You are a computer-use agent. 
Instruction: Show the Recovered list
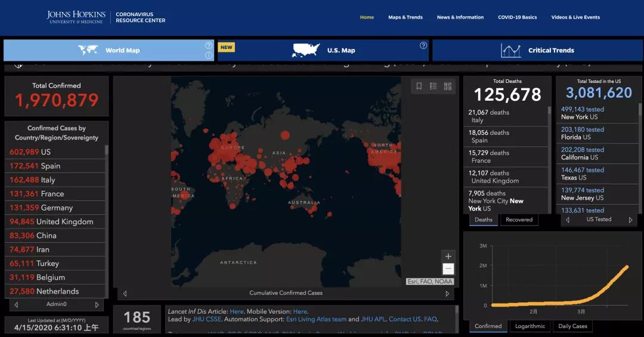coord(519,219)
